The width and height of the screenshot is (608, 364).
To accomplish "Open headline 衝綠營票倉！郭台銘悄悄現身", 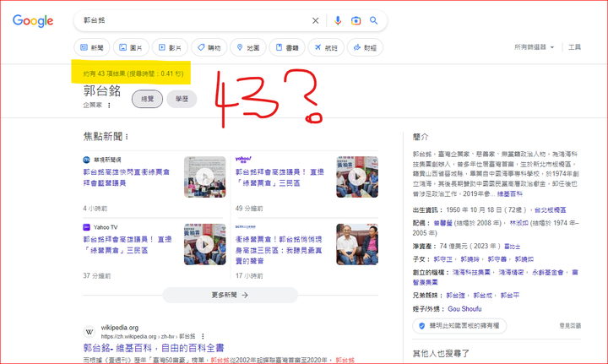I will pos(279,250).
